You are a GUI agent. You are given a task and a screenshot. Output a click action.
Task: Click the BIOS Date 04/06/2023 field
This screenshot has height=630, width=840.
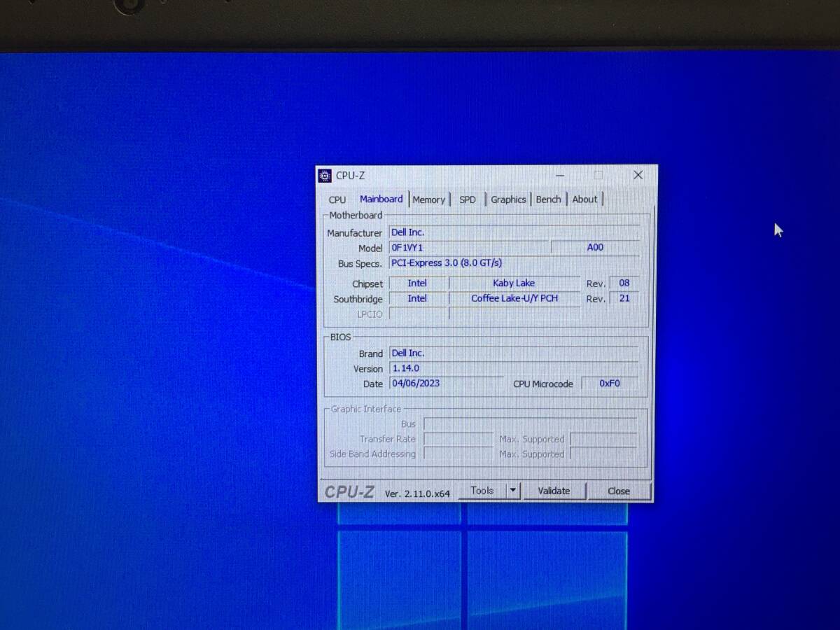(447, 384)
